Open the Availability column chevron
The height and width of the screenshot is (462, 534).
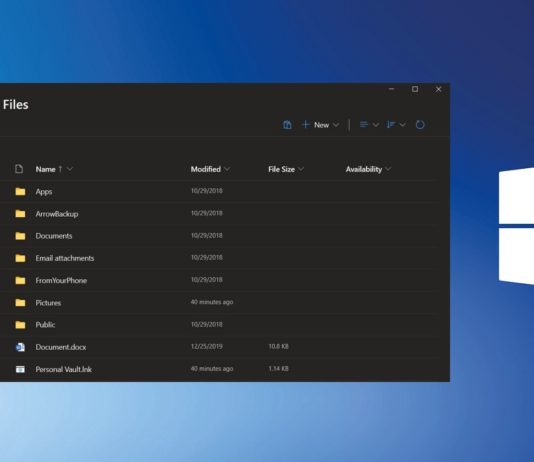388,169
